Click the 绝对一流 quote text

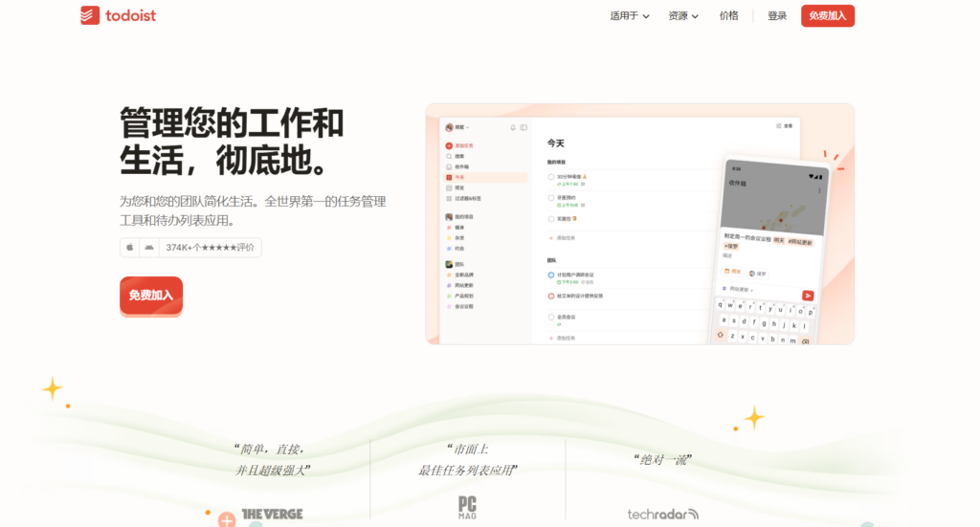point(662,460)
